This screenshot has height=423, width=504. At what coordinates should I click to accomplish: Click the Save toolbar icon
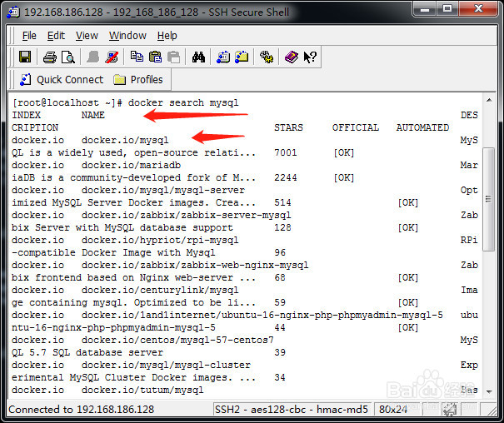pyautogui.click(x=25, y=57)
